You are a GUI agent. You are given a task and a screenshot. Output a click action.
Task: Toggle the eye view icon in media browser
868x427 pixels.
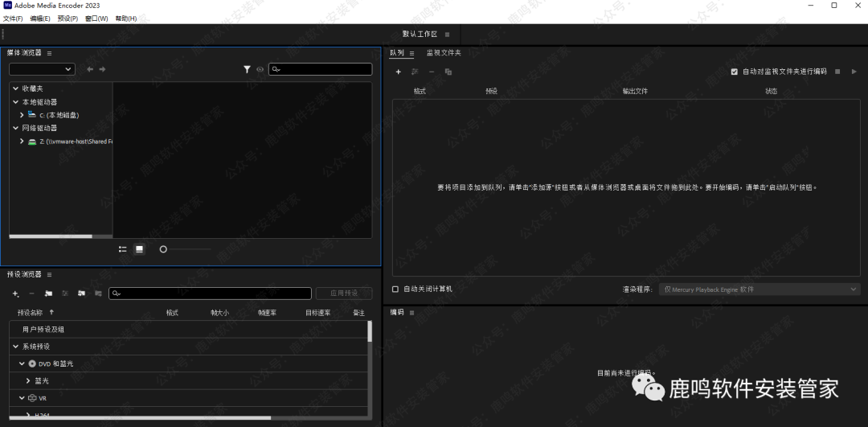pyautogui.click(x=260, y=69)
